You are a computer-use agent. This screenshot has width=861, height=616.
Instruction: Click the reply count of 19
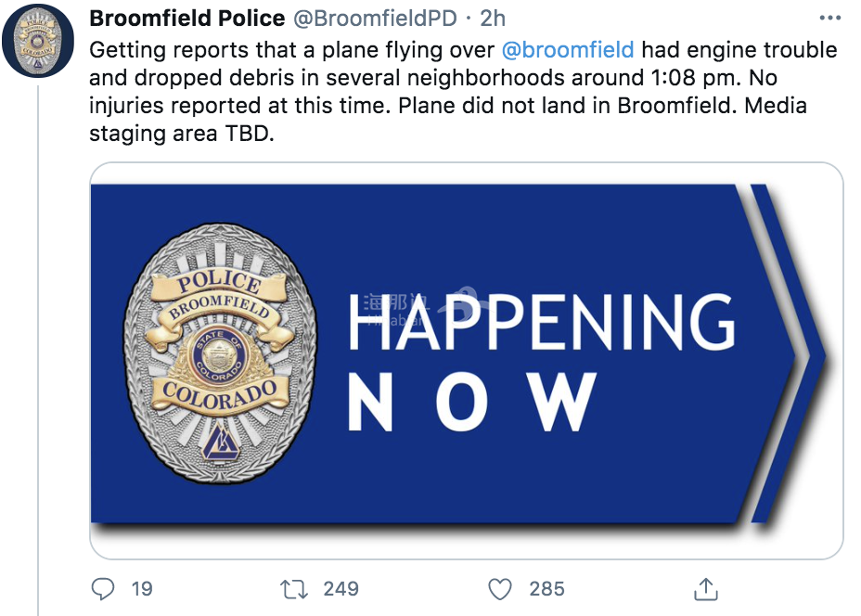pyautogui.click(x=142, y=588)
